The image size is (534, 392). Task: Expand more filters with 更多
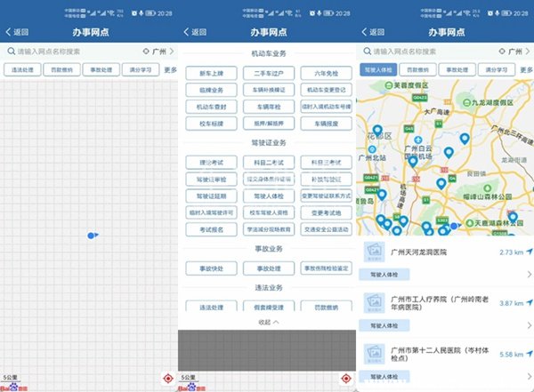[170, 69]
